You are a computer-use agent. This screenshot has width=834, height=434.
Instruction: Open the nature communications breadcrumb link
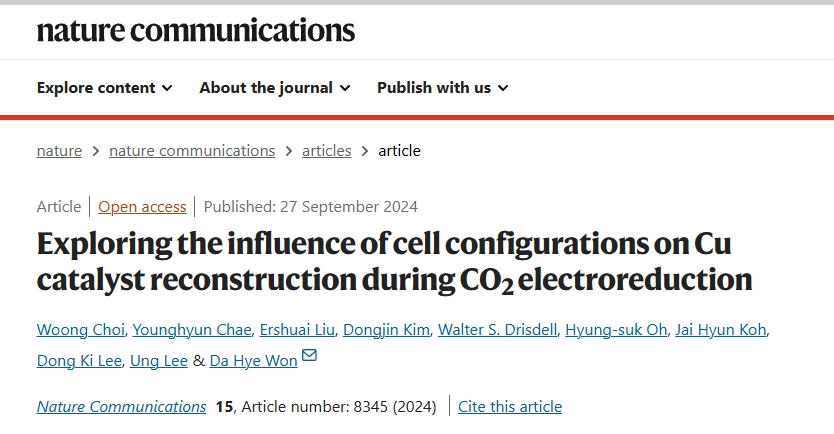click(x=192, y=151)
